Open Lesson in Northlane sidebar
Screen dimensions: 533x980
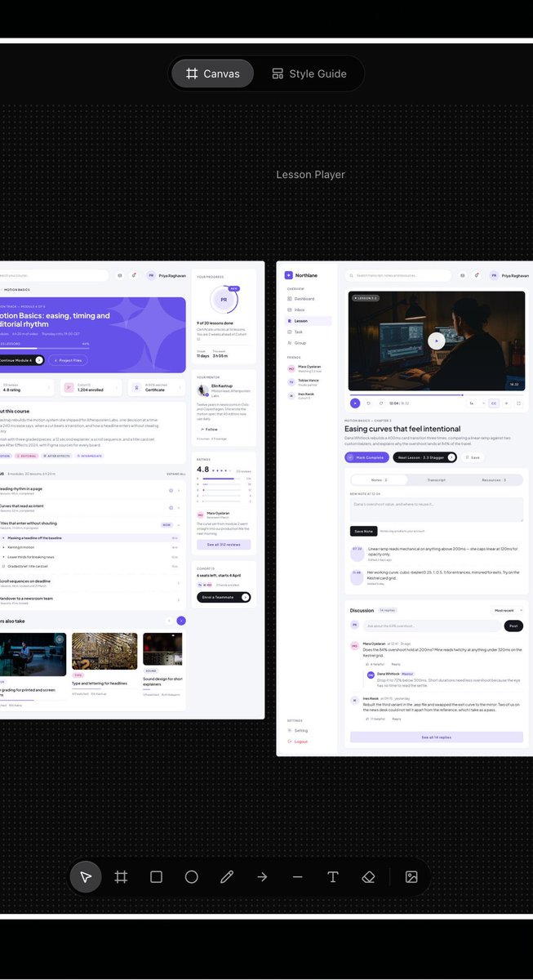(x=308, y=321)
